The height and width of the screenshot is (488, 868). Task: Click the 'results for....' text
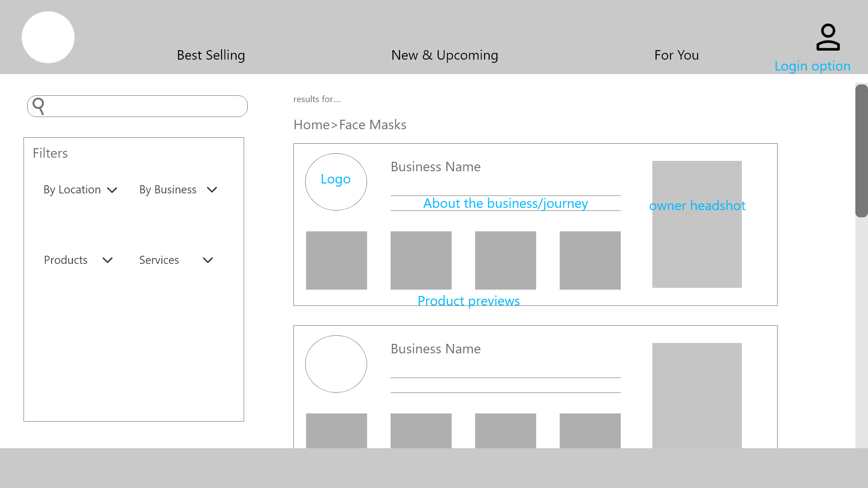[317, 99]
